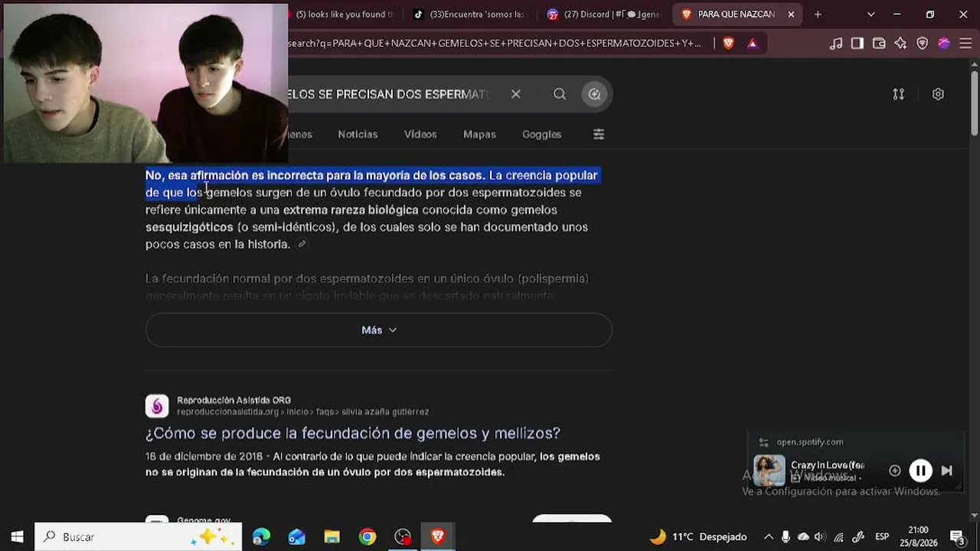Click the Brave VPN shield icon
The width and height of the screenshot is (980, 551).
[923, 44]
